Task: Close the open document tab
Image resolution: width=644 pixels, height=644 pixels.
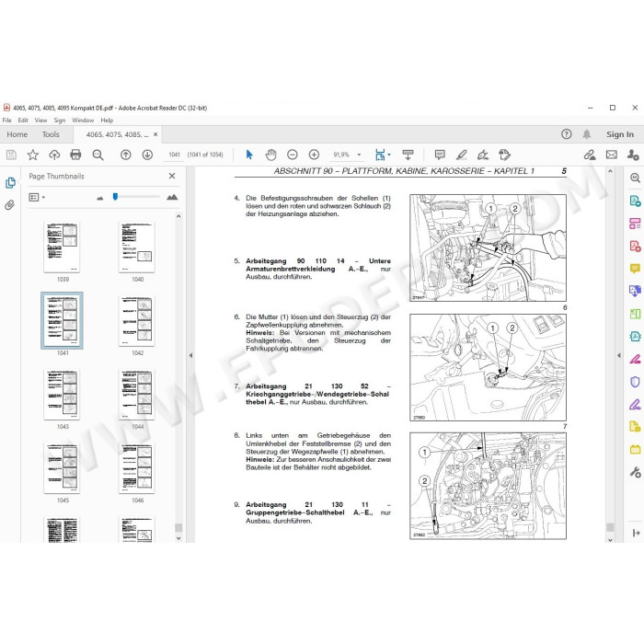Action: (x=155, y=134)
